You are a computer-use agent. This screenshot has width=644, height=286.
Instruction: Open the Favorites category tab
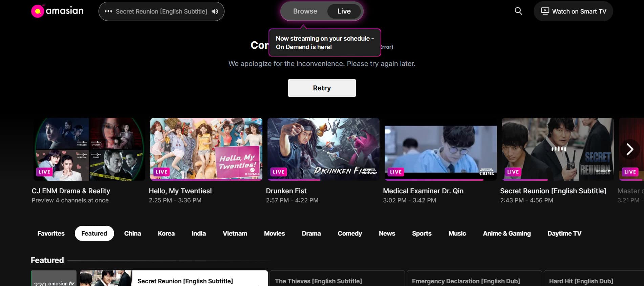click(x=51, y=234)
